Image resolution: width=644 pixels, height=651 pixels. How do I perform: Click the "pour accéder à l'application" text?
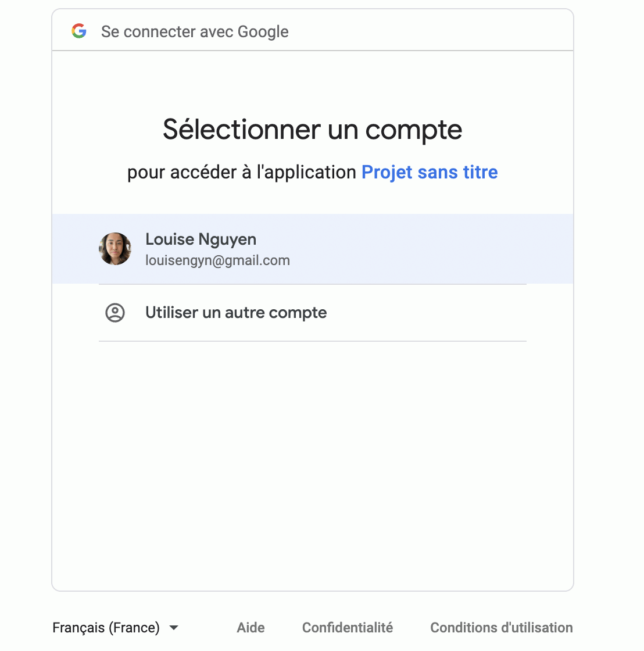241,172
